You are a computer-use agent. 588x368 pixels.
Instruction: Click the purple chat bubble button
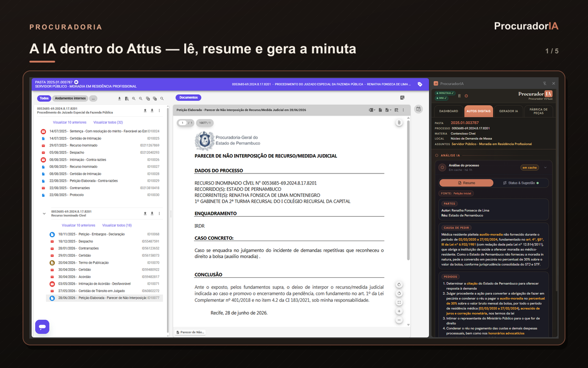tap(42, 327)
